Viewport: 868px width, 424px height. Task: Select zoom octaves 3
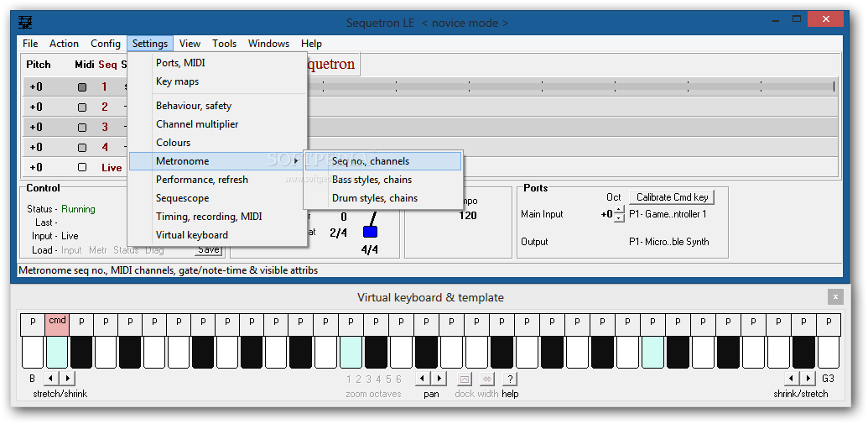[369, 380]
